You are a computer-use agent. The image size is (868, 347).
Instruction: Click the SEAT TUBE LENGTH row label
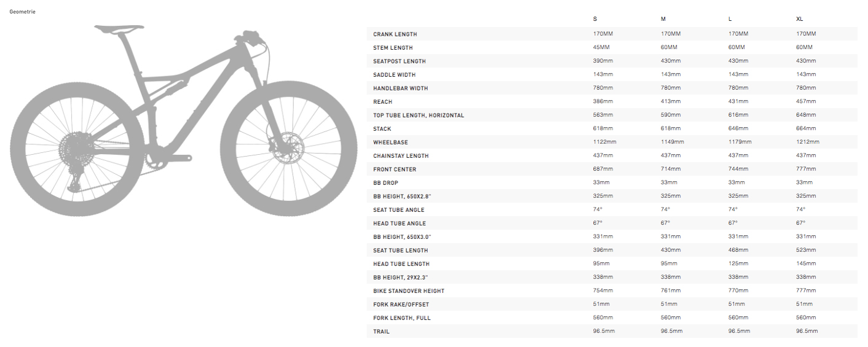click(x=400, y=251)
